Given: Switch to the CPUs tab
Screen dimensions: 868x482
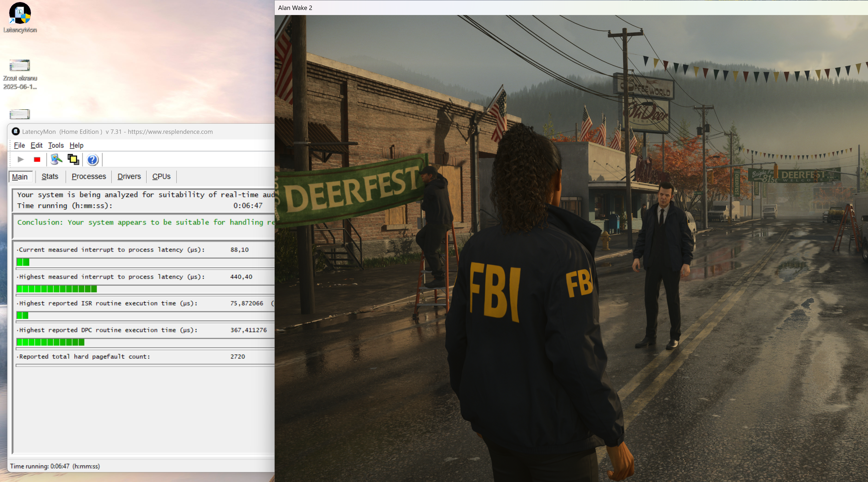Looking at the screenshot, I should click(x=161, y=177).
